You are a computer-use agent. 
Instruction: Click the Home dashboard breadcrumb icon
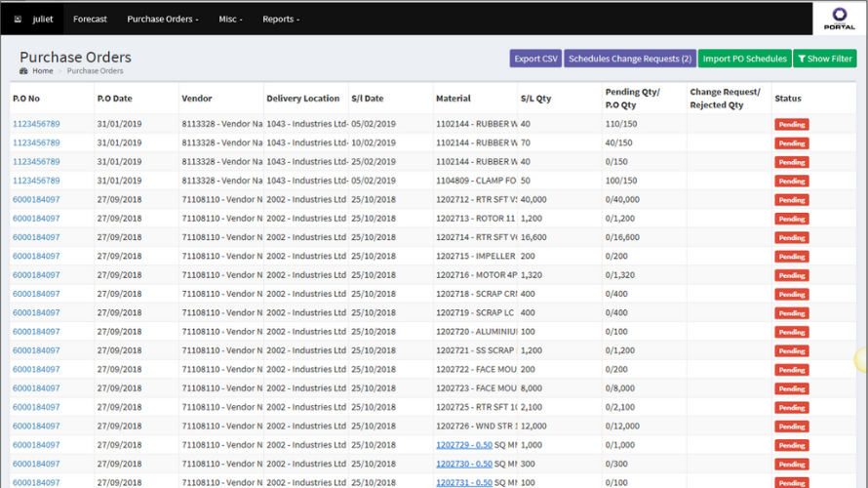coord(23,71)
